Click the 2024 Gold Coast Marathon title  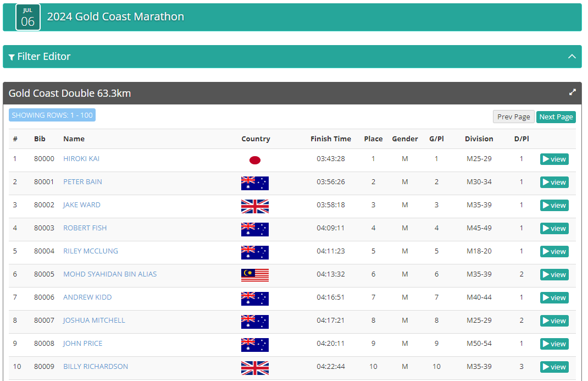point(115,17)
